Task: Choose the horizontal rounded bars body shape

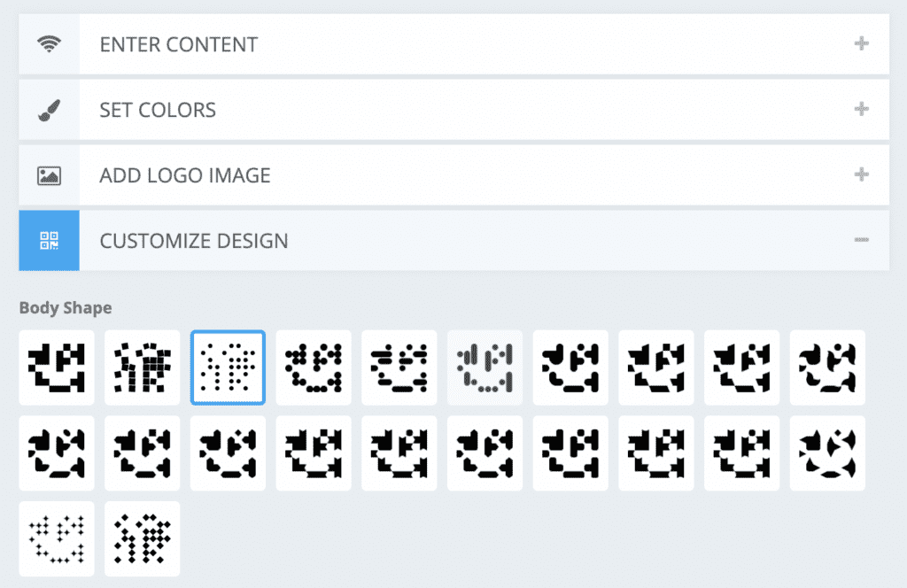Action: (399, 367)
